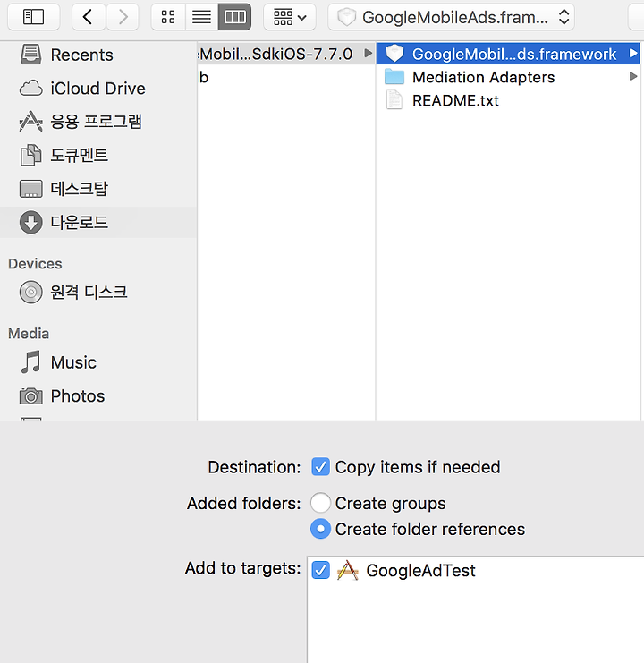
Task: Expand arrow beside Mediation Adapters
Action: 632,77
